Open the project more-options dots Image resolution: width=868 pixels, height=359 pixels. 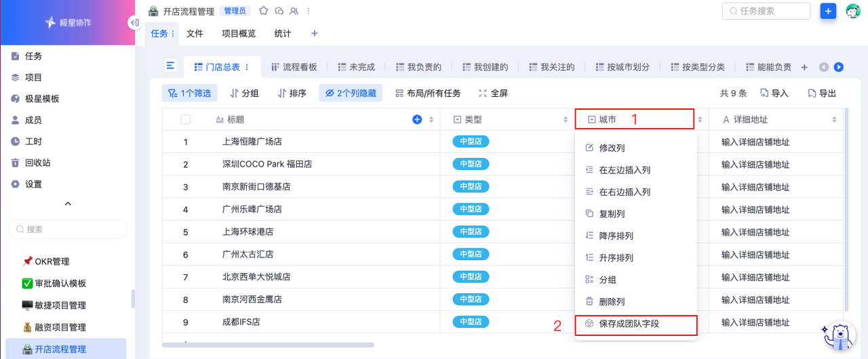pyautogui.click(x=309, y=11)
